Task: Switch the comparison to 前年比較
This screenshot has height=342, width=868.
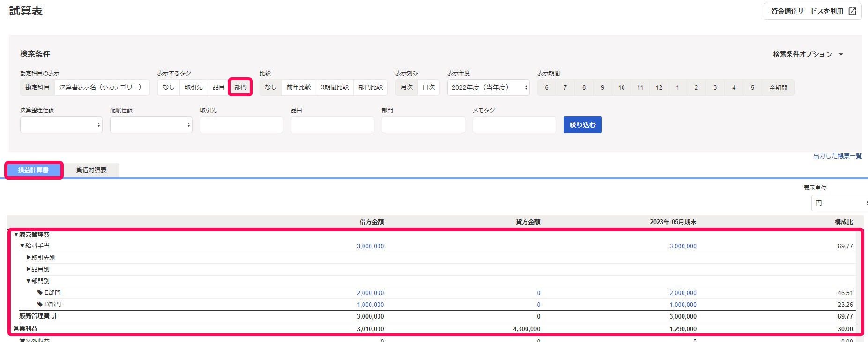Action: point(299,87)
